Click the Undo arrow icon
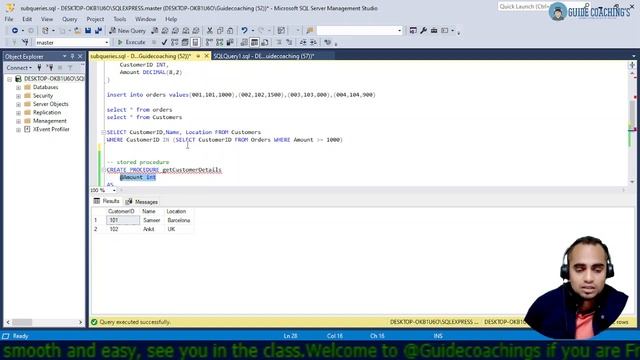 244,31
